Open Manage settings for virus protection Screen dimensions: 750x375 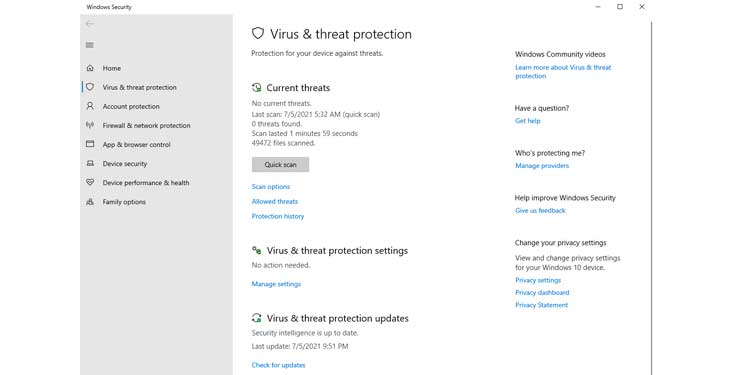point(276,284)
